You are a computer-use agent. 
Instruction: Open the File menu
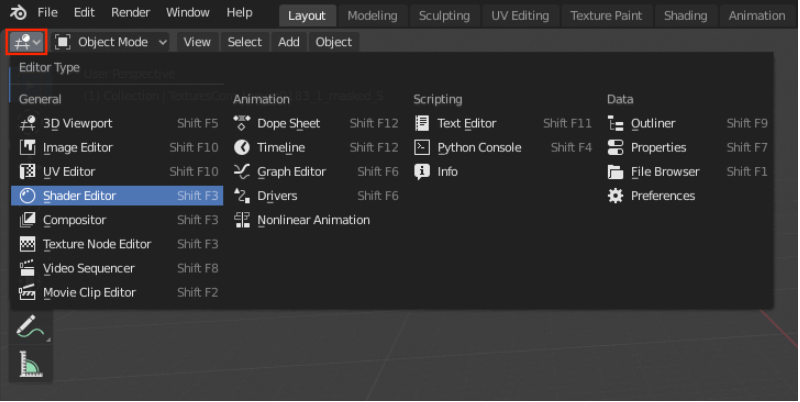pos(47,13)
